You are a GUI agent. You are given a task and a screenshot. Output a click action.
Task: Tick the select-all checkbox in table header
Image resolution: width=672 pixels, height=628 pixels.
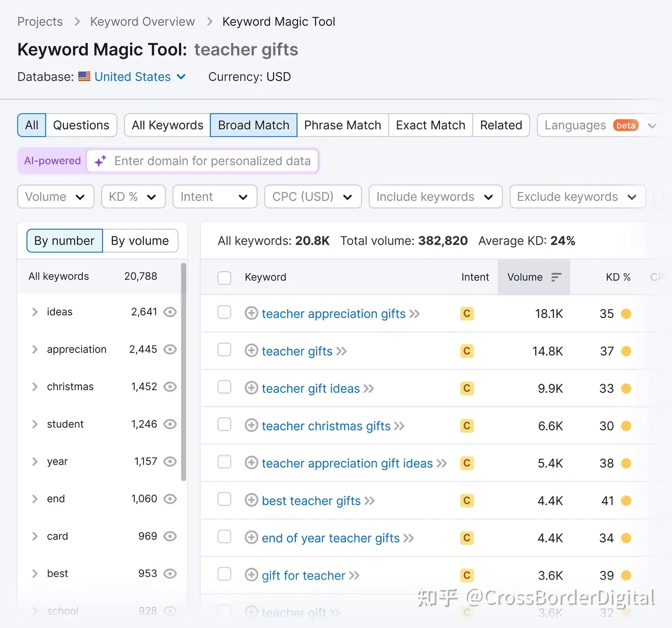[x=224, y=278]
